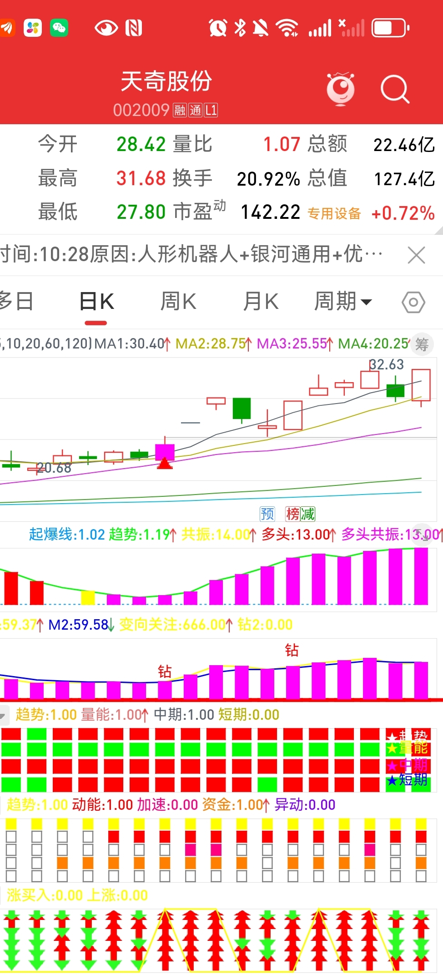This screenshot has width=443, height=980.
Task: Tap the L1 quote level badge
Action: [x=211, y=110]
